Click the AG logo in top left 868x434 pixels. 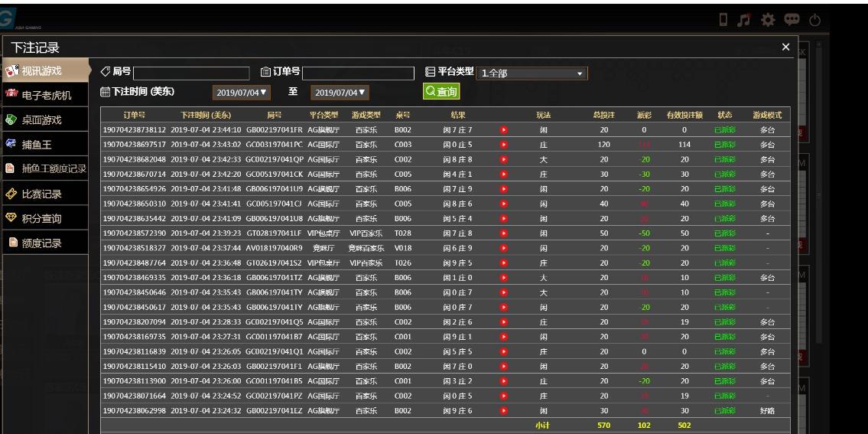tap(8, 19)
